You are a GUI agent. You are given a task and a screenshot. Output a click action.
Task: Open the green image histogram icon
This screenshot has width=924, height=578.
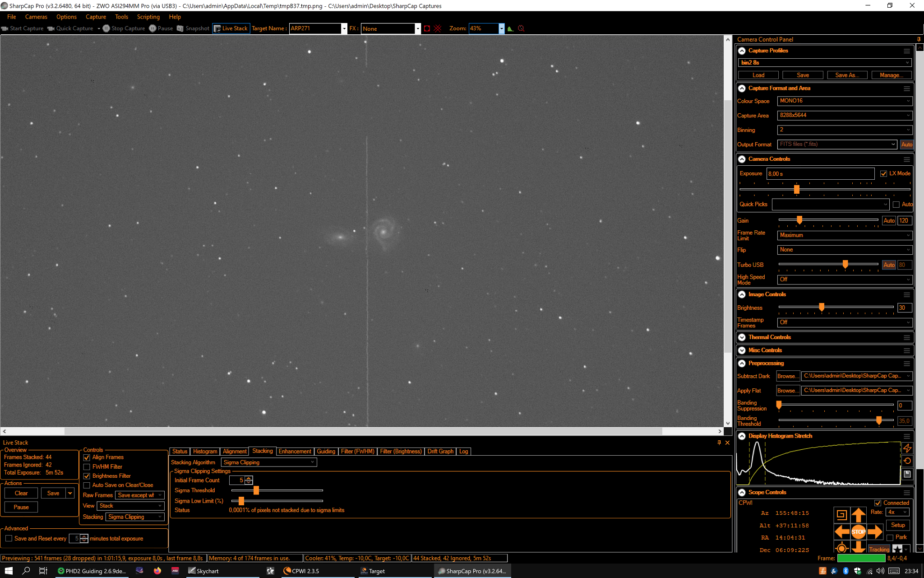(x=510, y=28)
